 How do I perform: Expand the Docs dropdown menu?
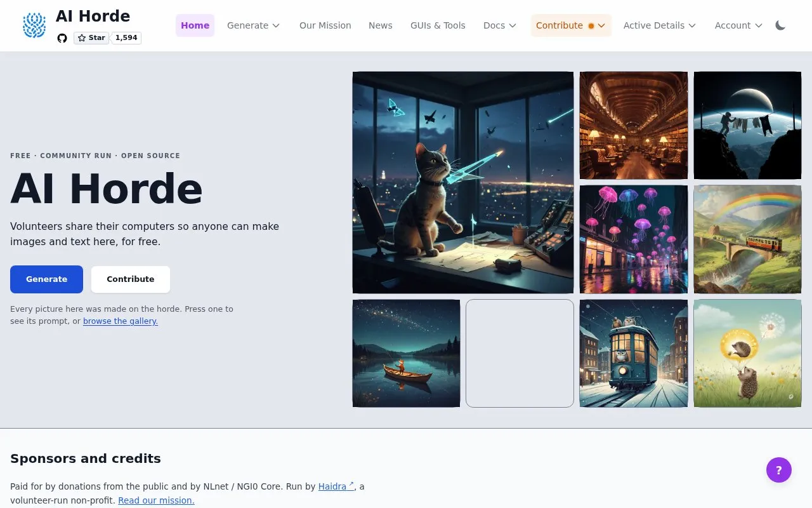[x=500, y=25]
